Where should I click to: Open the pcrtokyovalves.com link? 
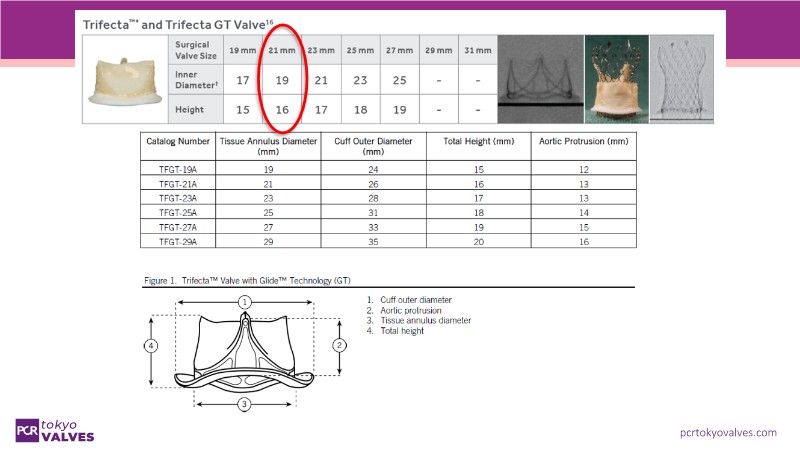[727, 432]
